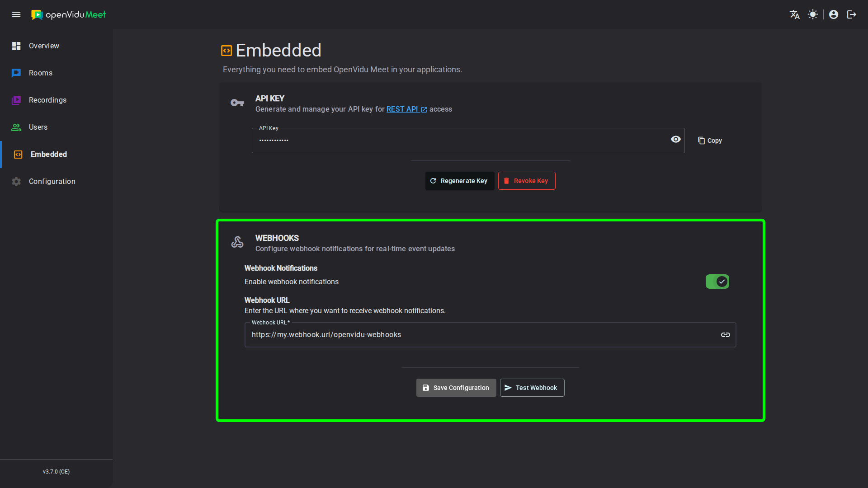
Task: Click the Configuration gear icon
Action: 16,182
